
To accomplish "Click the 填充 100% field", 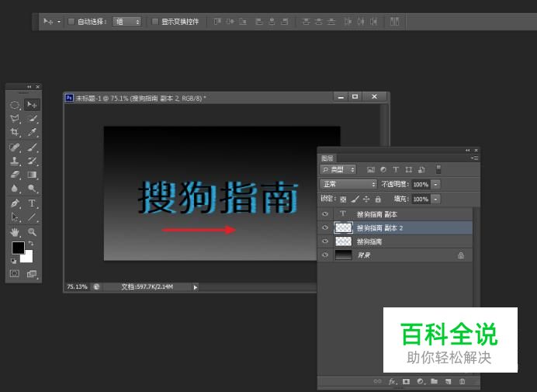I will (421, 199).
